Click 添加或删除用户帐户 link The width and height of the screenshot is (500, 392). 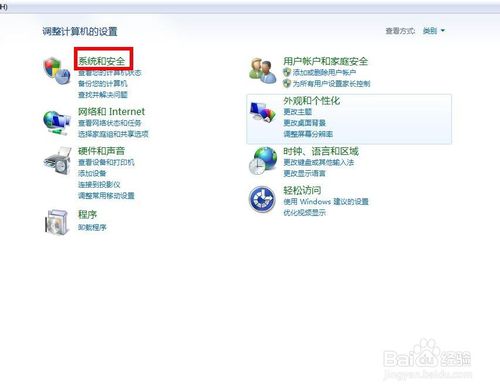[x=324, y=72]
